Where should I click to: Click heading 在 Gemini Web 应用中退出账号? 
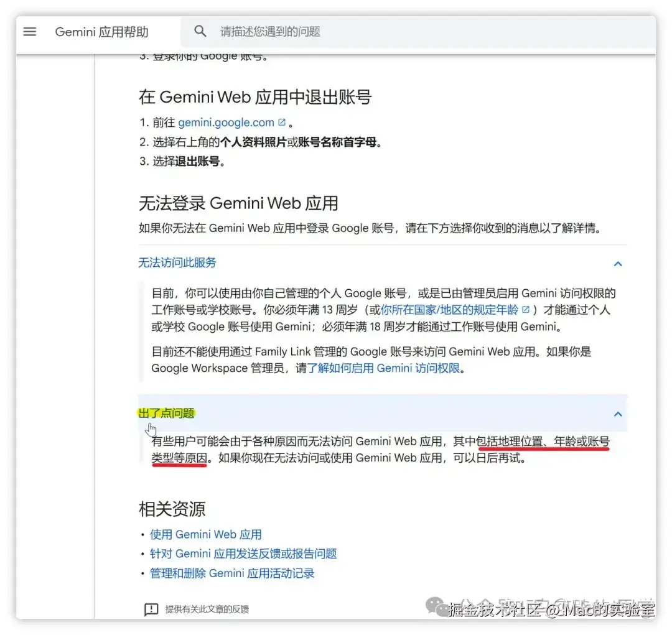[x=255, y=97]
